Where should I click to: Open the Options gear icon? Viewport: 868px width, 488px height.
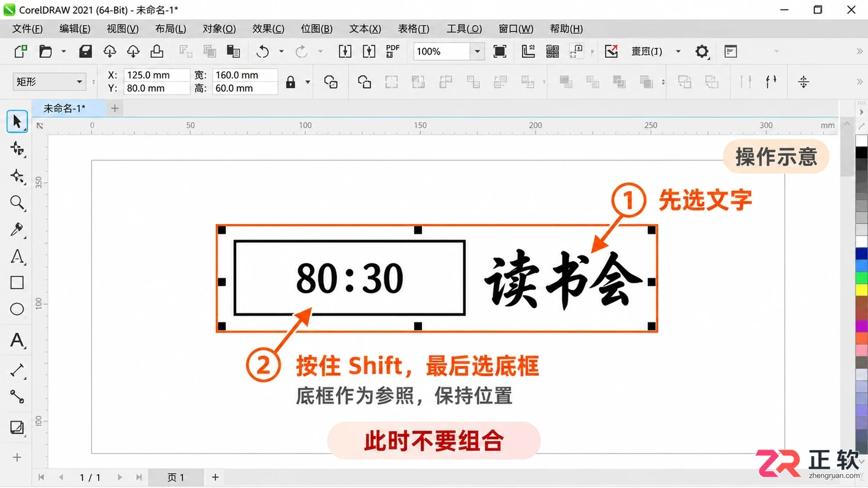pyautogui.click(x=702, y=51)
